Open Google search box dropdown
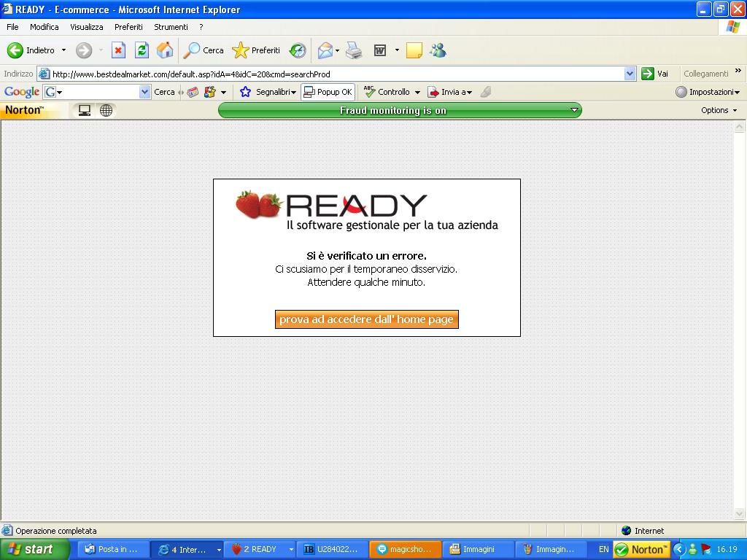Viewport: 747px width, 560px height. tap(144, 92)
